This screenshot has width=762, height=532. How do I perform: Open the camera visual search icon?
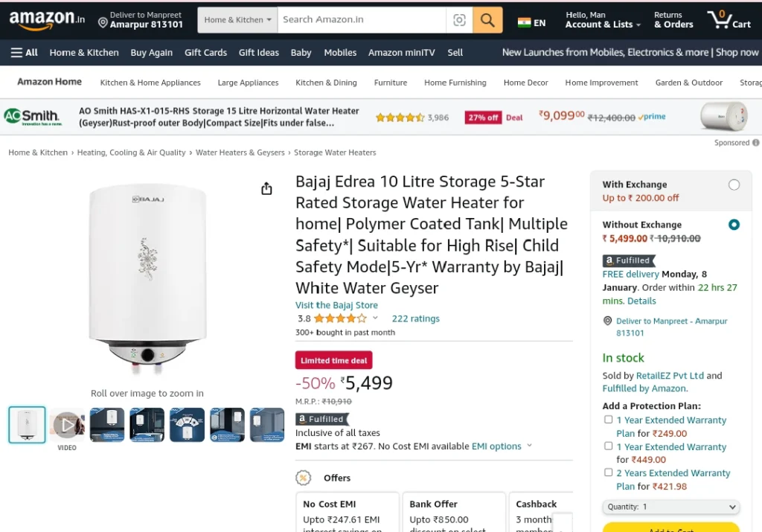(x=459, y=20)
